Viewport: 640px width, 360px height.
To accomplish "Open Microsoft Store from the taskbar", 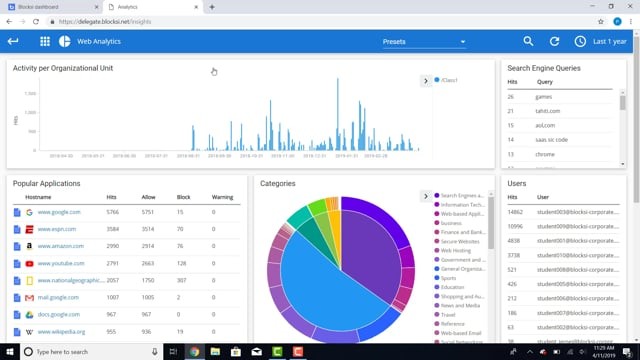I will (x=236, y=351).
